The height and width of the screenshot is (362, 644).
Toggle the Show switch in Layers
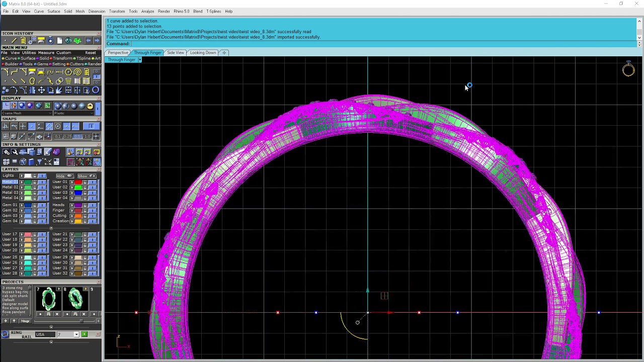tap(87, 176)
